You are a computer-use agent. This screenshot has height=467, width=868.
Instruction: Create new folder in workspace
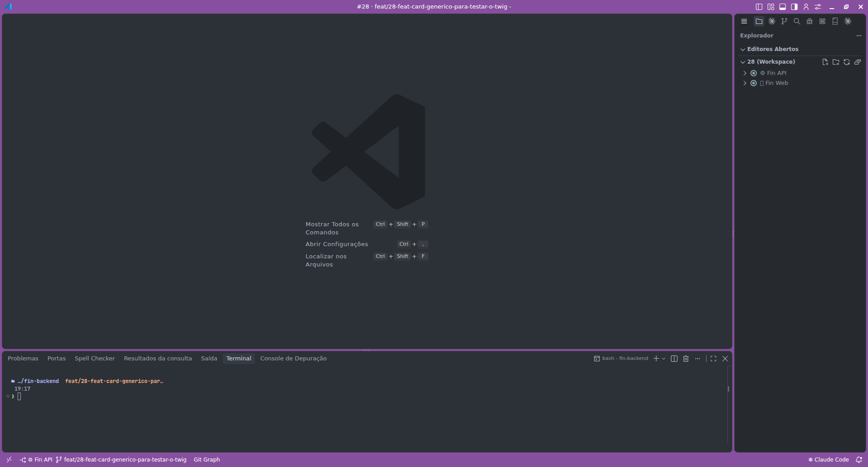(836, 62)
